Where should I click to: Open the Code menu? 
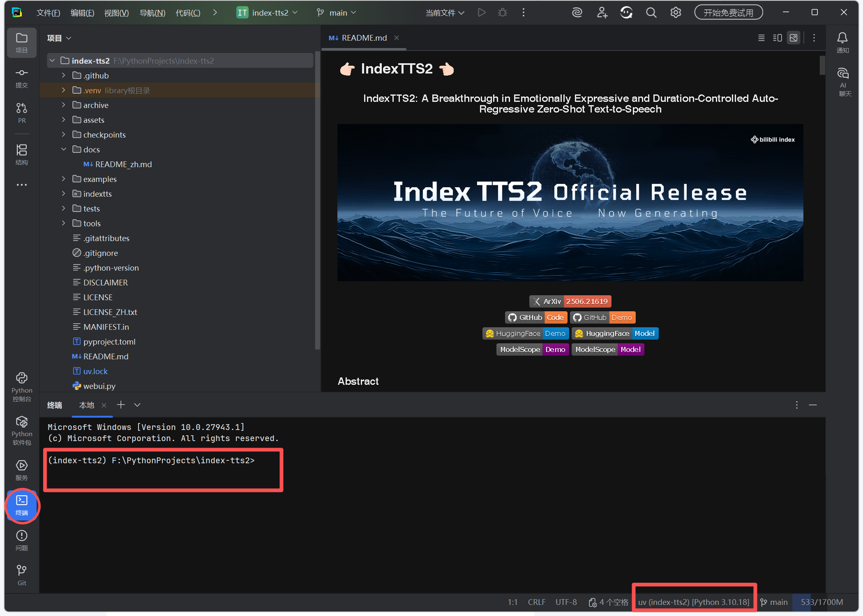click(x=188, y=13)
